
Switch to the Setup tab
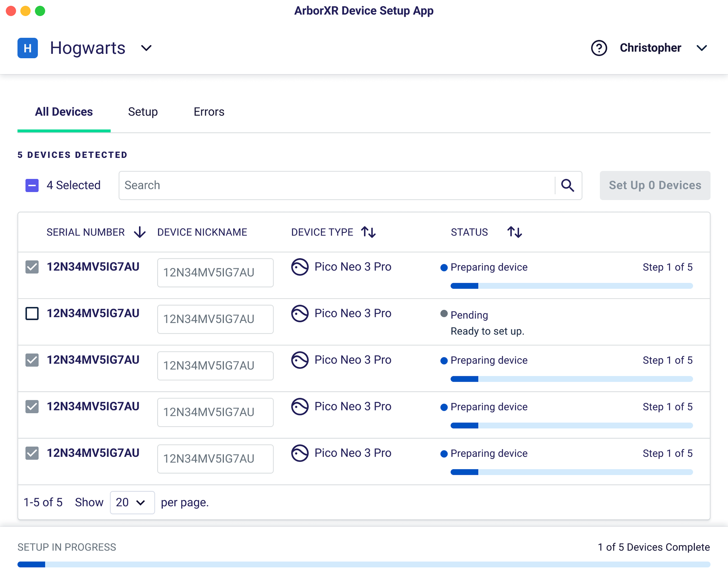(143, 112)
